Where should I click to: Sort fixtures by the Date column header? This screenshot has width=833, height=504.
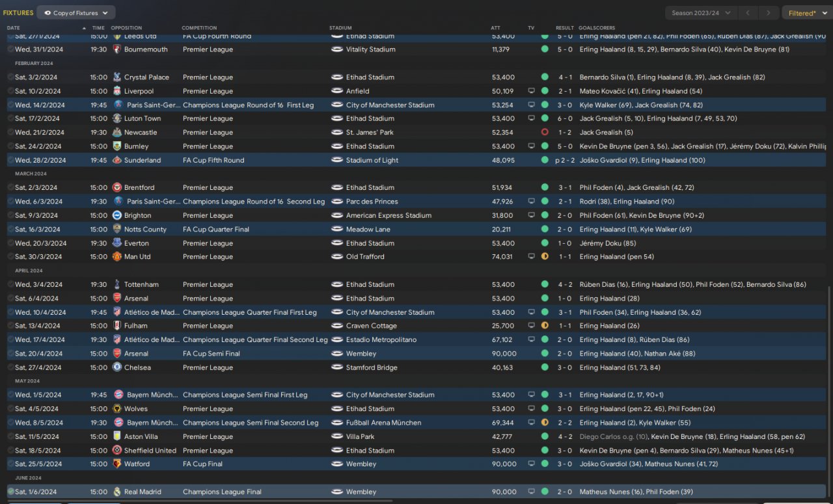tap(14, 28)
